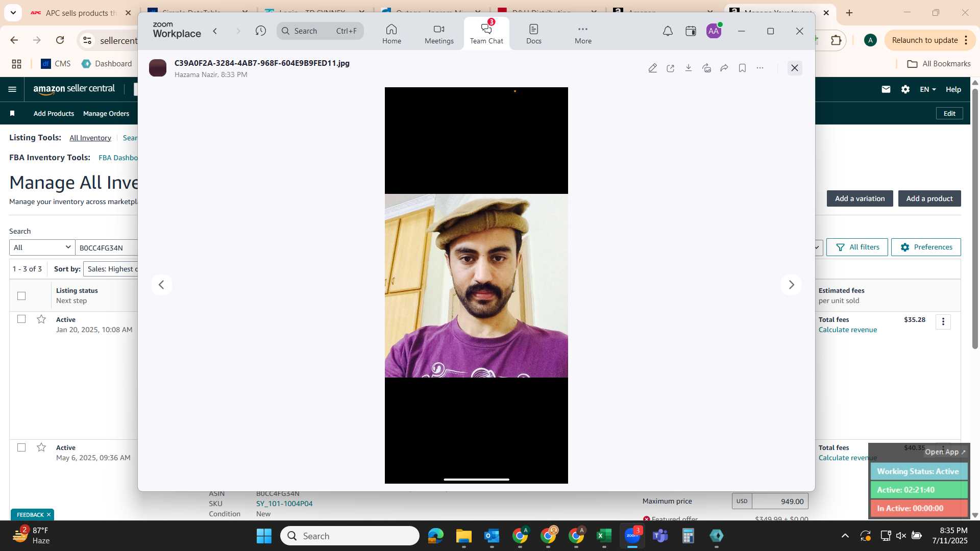Image resolution: width=980 pixels, height=551 pixels.
Task: Open All Bookmarks folder
Action: point(939,64)
